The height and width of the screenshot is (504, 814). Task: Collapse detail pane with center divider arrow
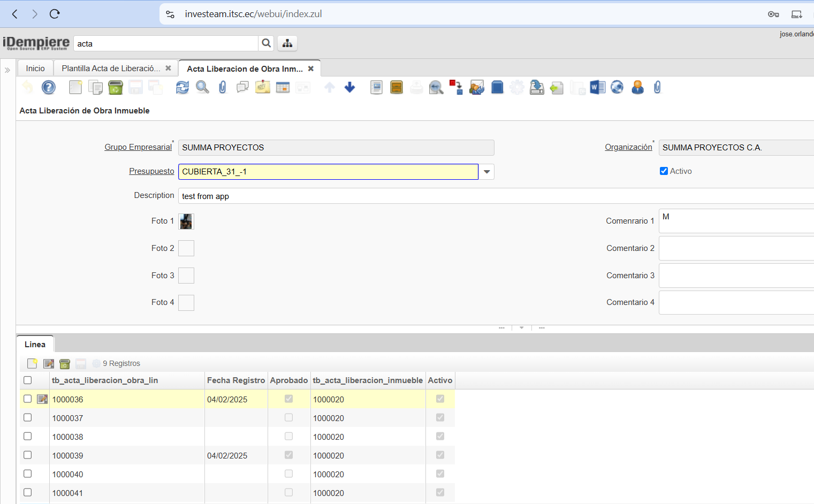(521, 327)
